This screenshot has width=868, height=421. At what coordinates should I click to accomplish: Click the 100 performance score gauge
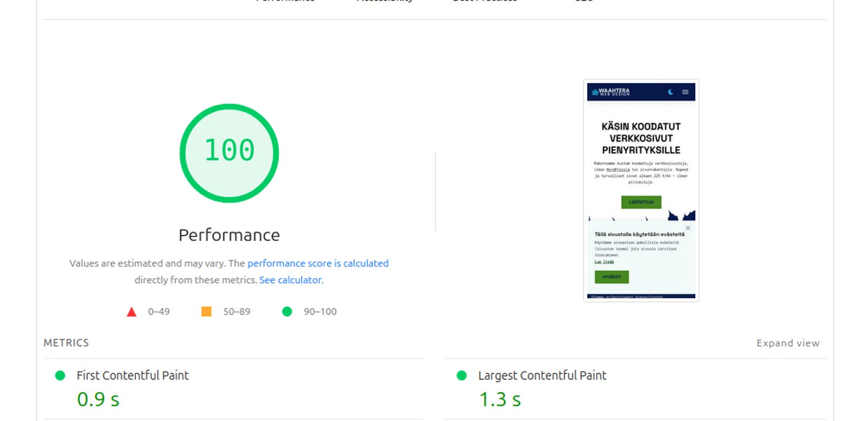point(229,153)
